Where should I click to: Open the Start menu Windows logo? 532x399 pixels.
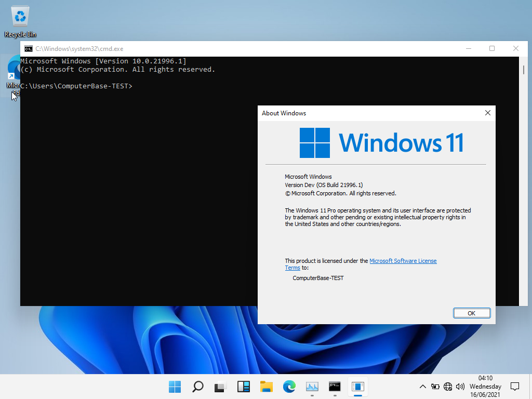[175, 387]
